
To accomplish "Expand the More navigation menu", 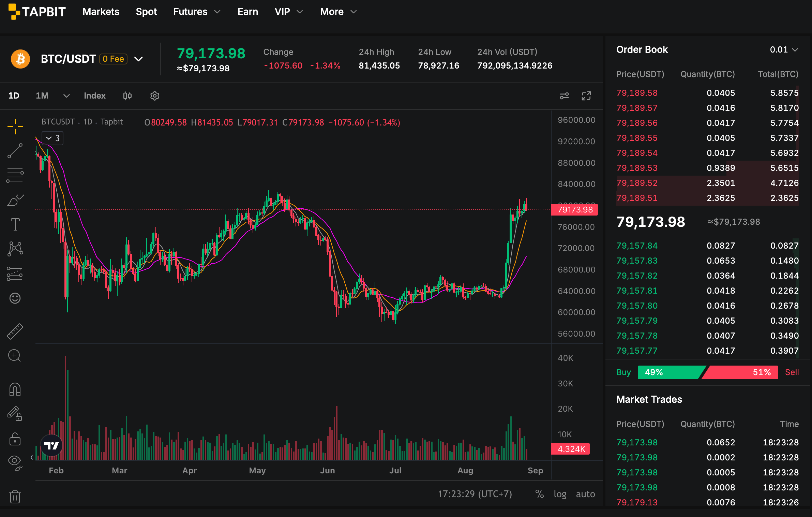I will (x=339, y=12).
